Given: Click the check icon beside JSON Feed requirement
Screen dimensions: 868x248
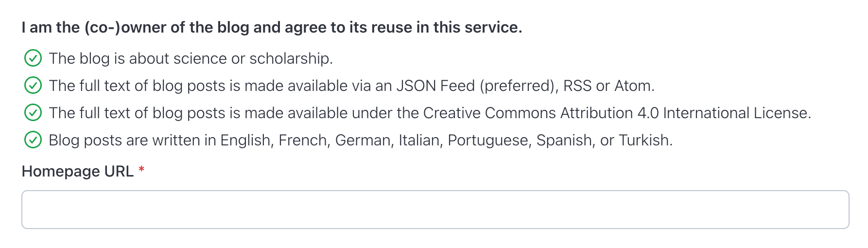Looking at the screenshot, I should [x=33, y=86].
